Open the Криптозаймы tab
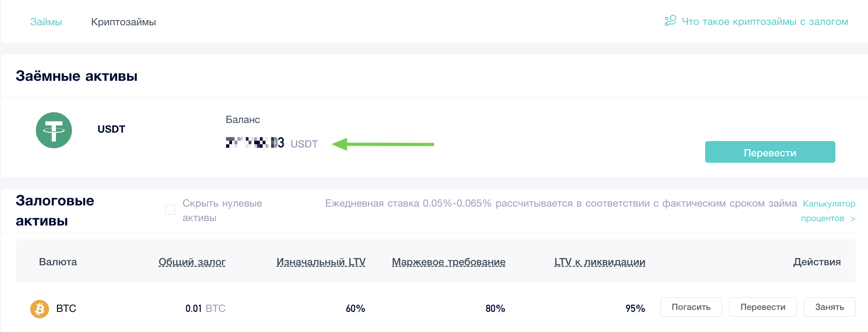This screenshot has height=332, width=868. [x=123, y=22]
